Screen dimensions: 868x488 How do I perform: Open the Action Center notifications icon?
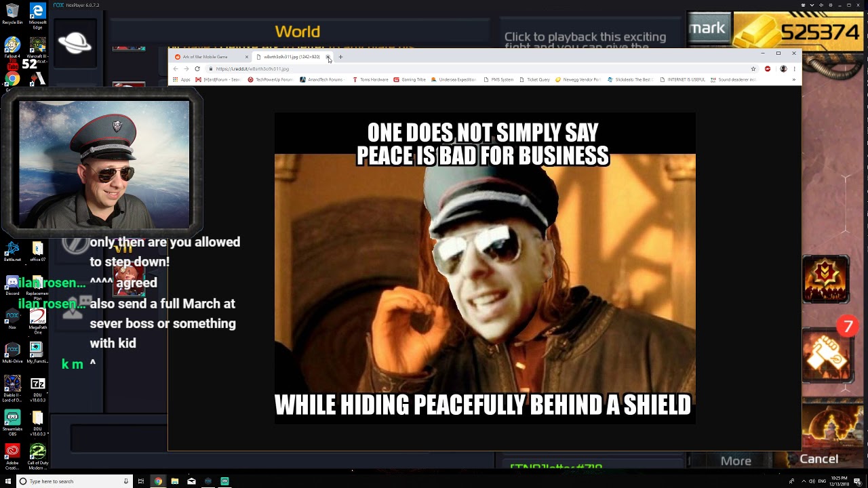858,481
